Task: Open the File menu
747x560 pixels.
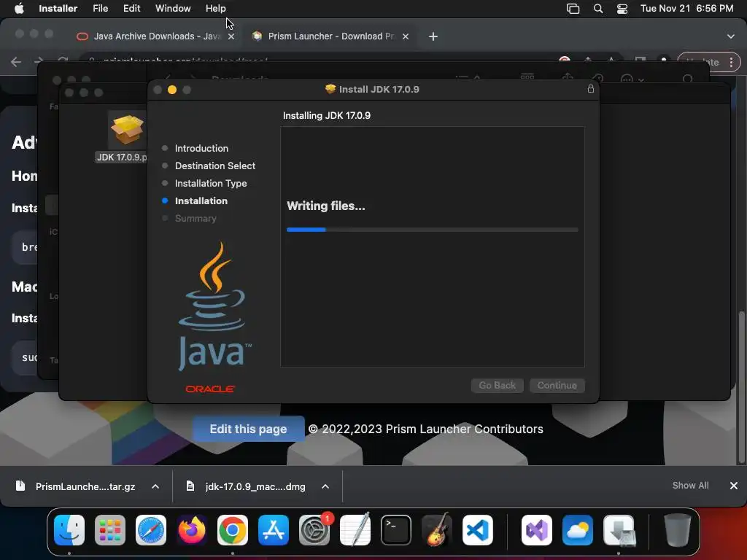Action: point(100,9)
